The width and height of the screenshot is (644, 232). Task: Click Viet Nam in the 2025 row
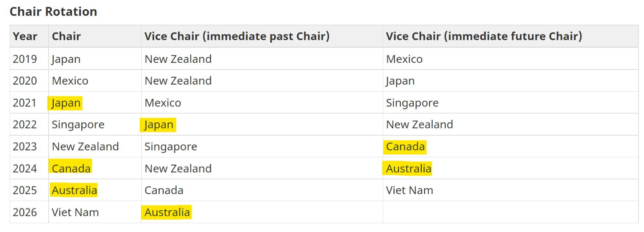tap(409, 191)
